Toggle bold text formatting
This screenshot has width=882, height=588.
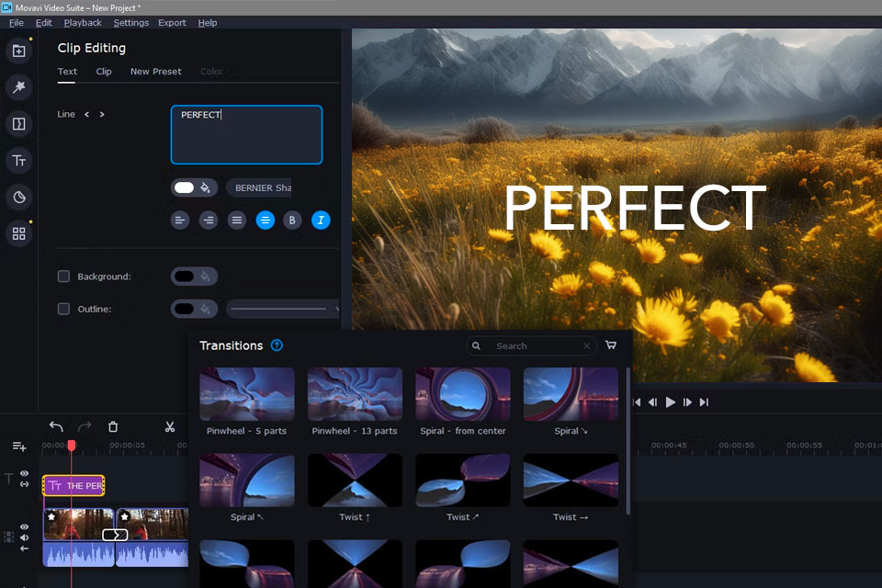292,220
